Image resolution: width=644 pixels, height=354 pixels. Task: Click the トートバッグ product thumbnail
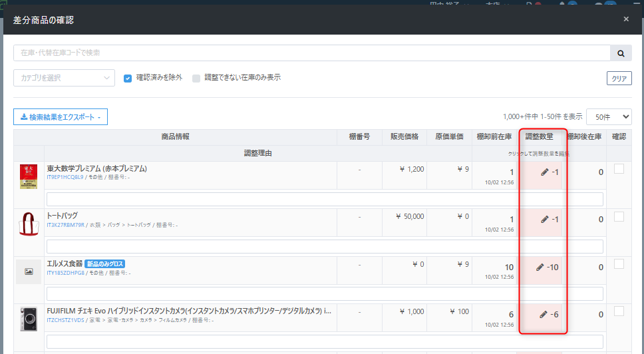point(29,224)
